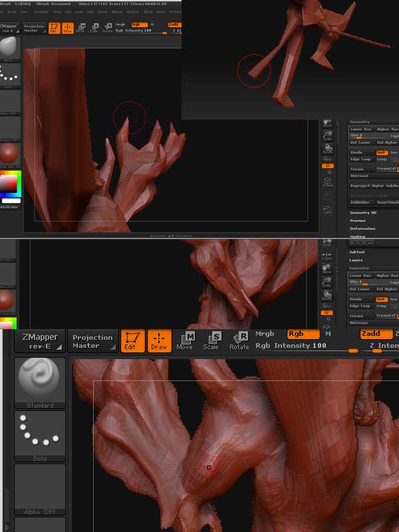Expand the Deformation section

[x=362, y=229]
